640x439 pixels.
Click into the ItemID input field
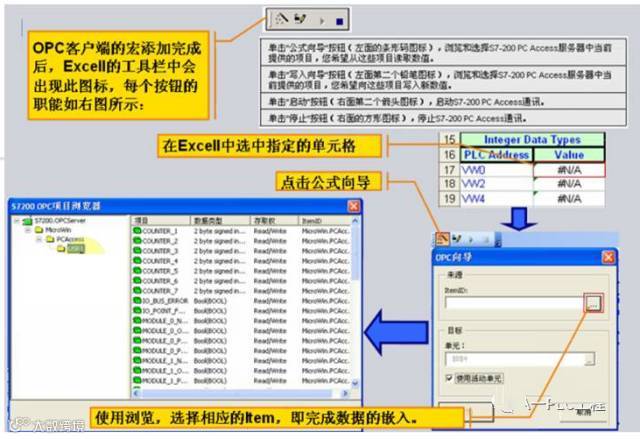click(x=515, y=303)
